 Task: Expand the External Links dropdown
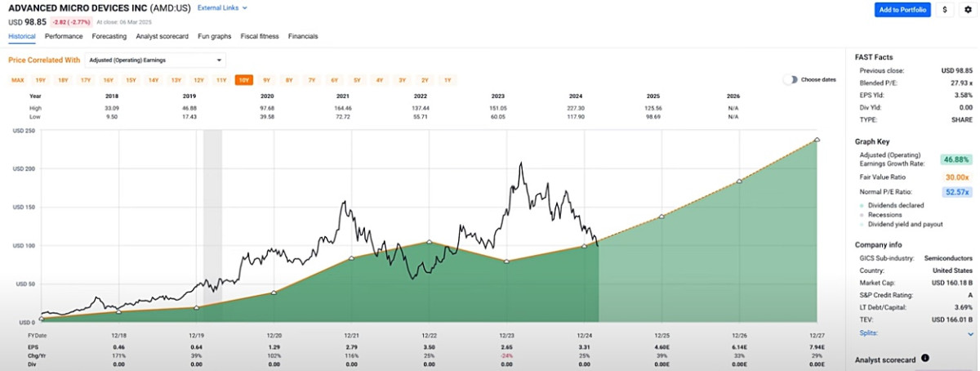[x=223, y=8]
